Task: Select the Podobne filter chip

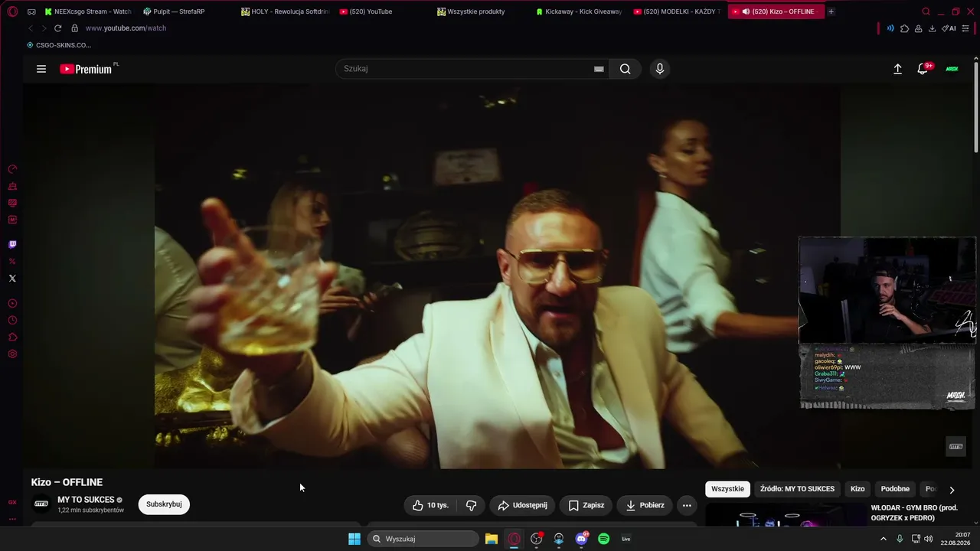Action: tap(895, 489)
